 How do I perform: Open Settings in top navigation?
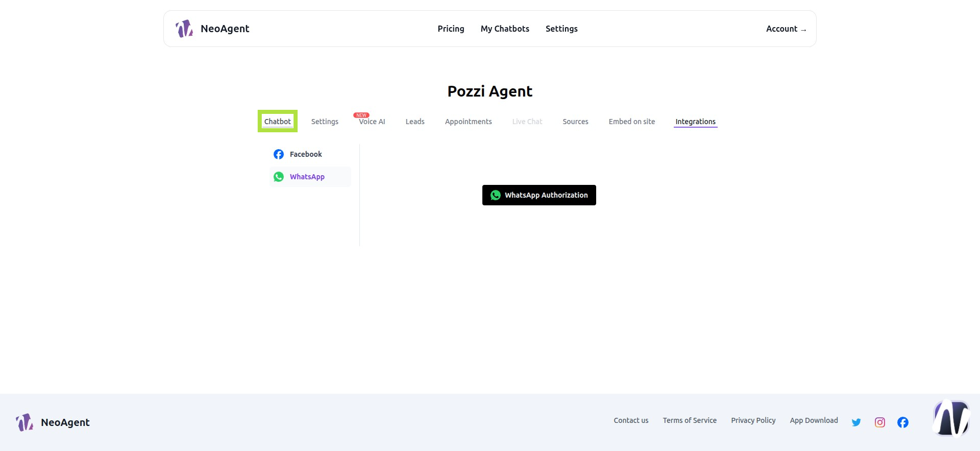[x=561, y=29]
